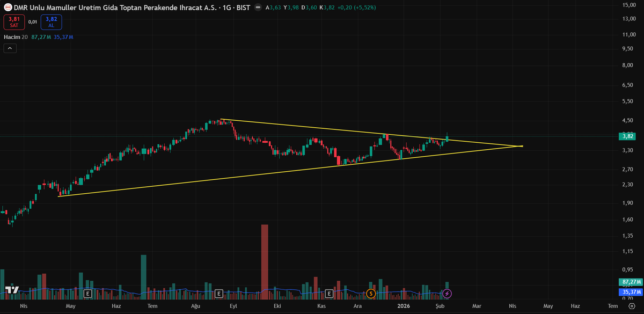Viewport: 644px width, 314px height.
Task: Click the 0,01 spread value
Action: coord(32,22)
